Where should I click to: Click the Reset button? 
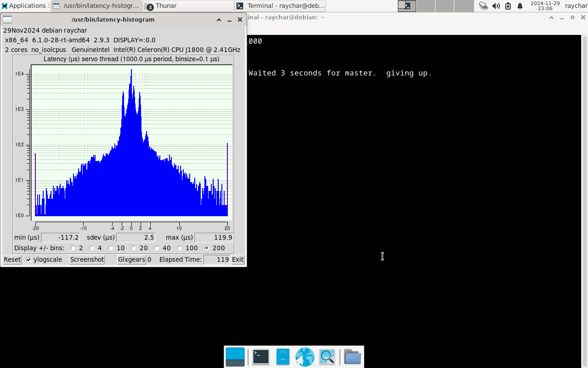pyautogui.click(x=12, y=260)
